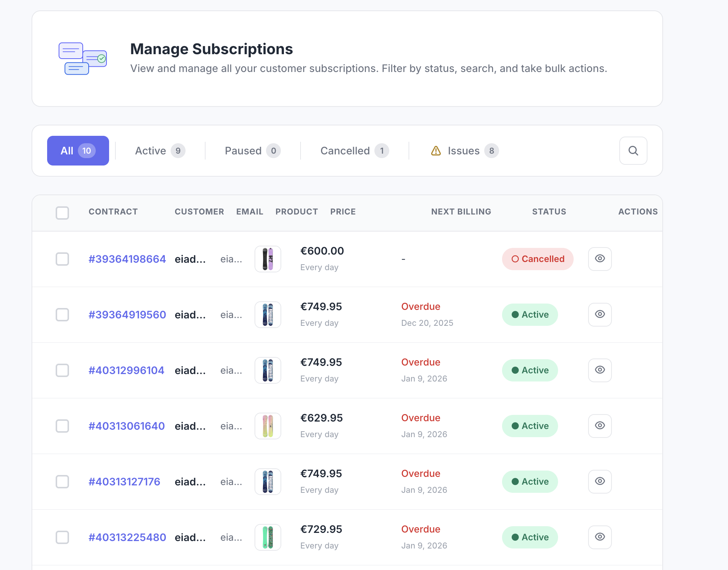
Task: Open contract link #40313061640
Action: point(127,426)
